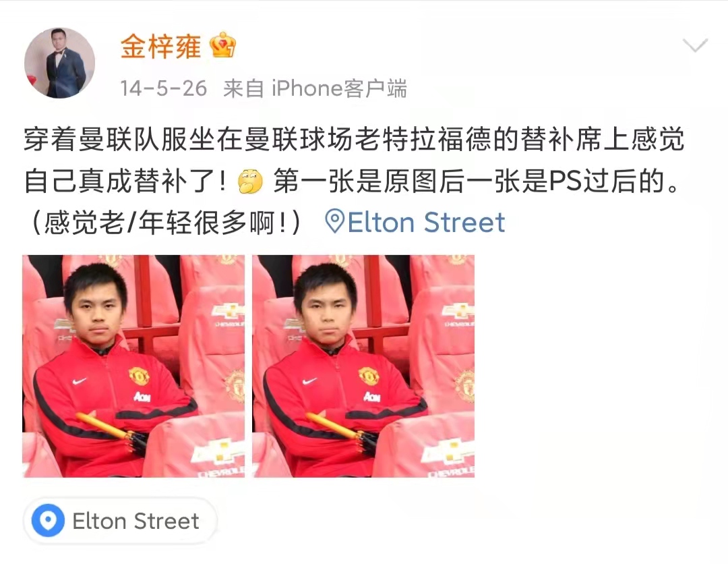Open the inline blue Elton Street link
This screenshot has width=728, height=564.
click(x=426, y=222)
